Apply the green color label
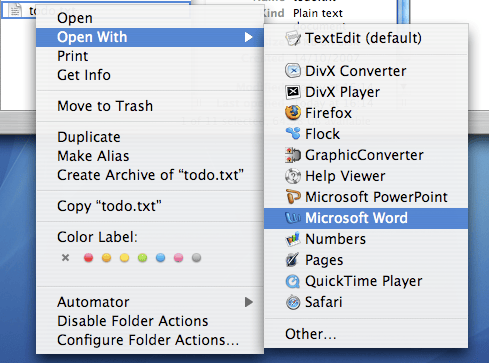This screenshot has width=489, height=363. click(x=142, y=258)
